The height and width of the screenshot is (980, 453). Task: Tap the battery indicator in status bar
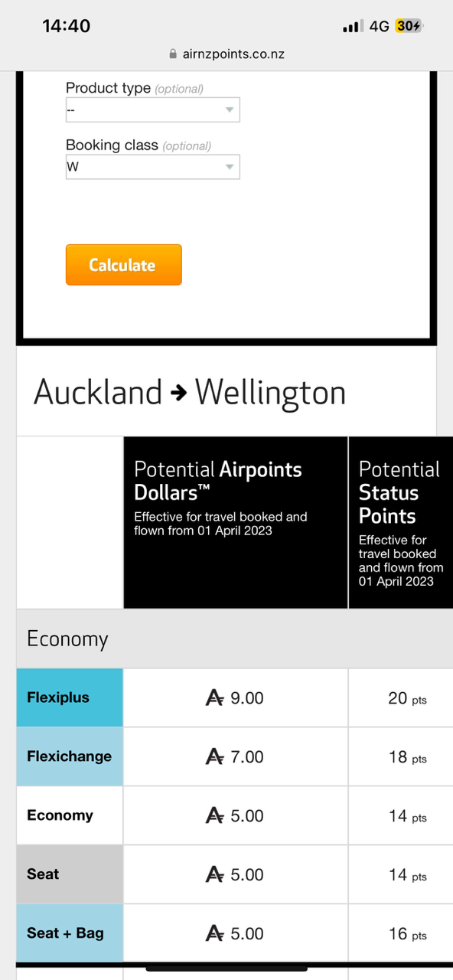pyautogui.click(x=409, y=26)
